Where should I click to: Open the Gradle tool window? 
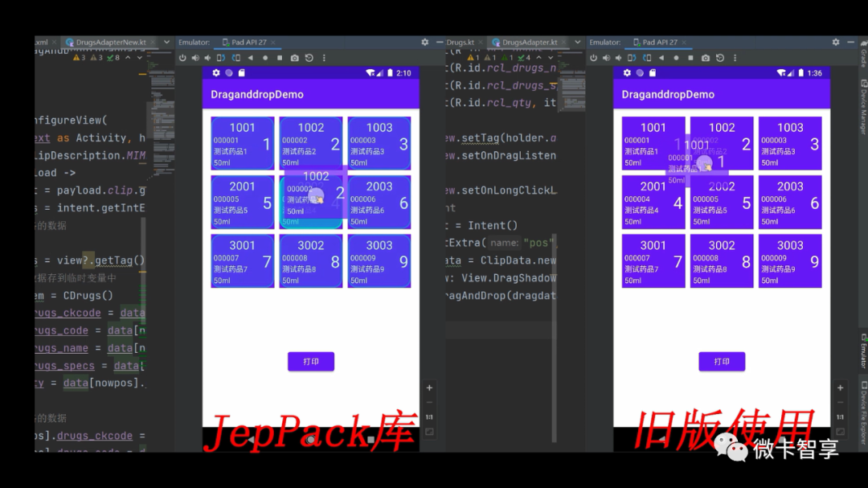(862, 55)
